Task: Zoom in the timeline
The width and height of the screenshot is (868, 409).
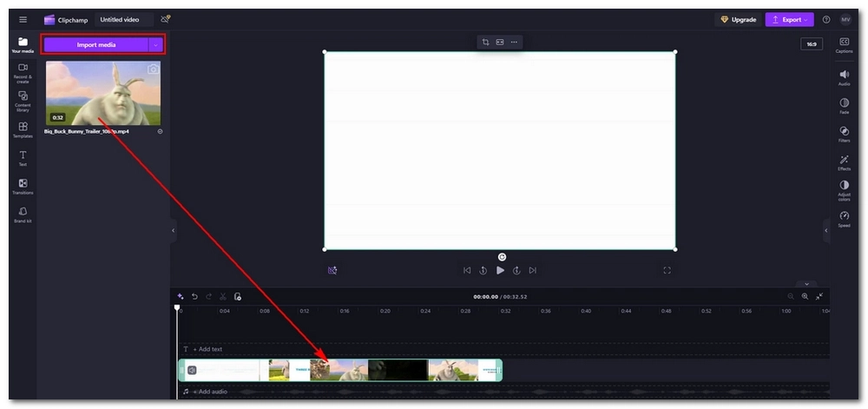Action: pos(805,297)
